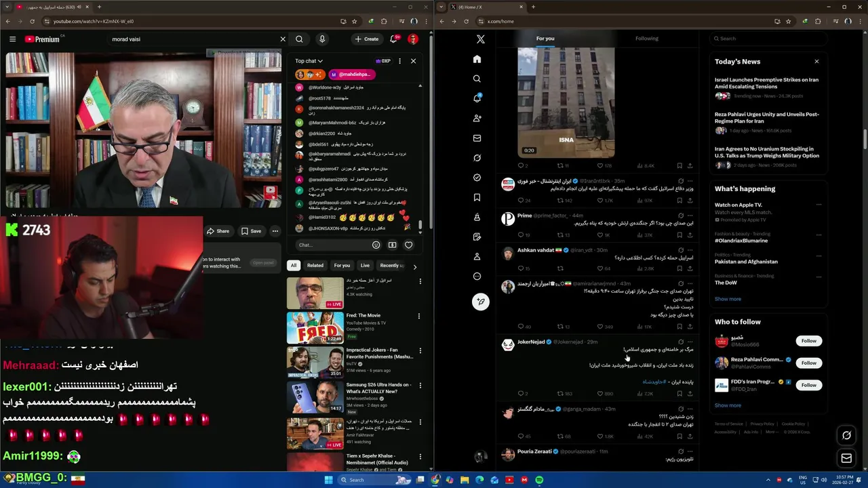The image size is (868, 488).
Task: Open X Profile in sidebar
Action: (x=477, y=256)
